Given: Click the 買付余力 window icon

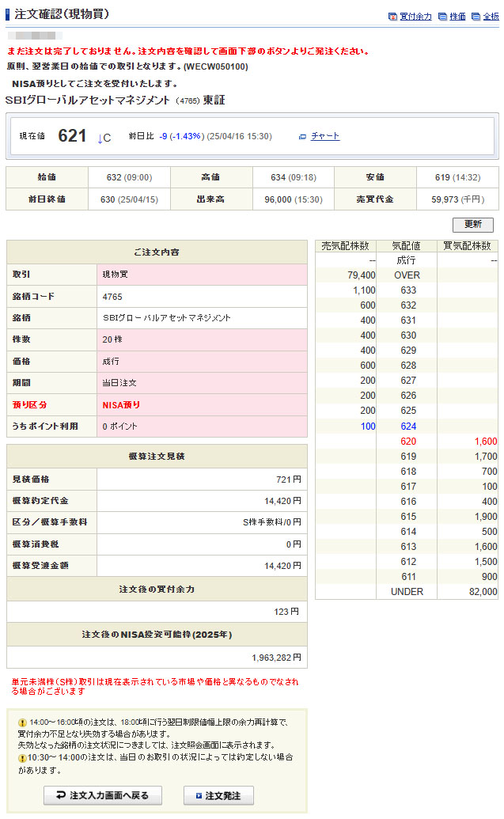Looking at the screenshot, I should pos(393,17).
